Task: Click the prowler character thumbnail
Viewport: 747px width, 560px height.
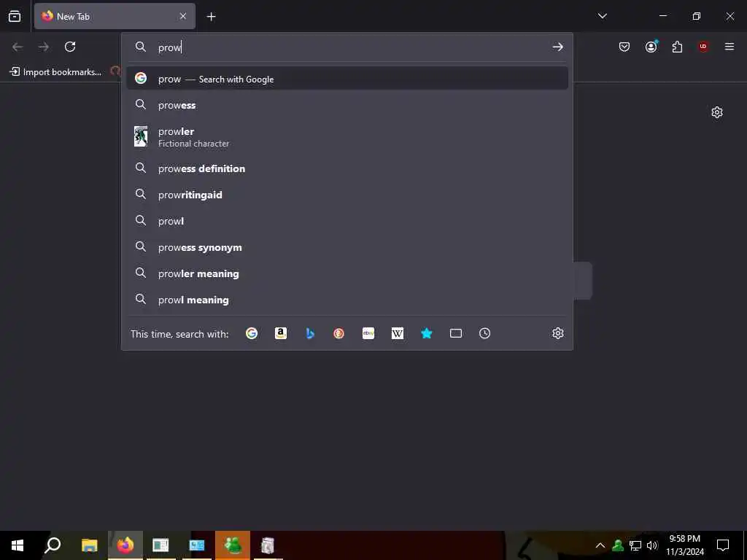Action: point(141,136)
